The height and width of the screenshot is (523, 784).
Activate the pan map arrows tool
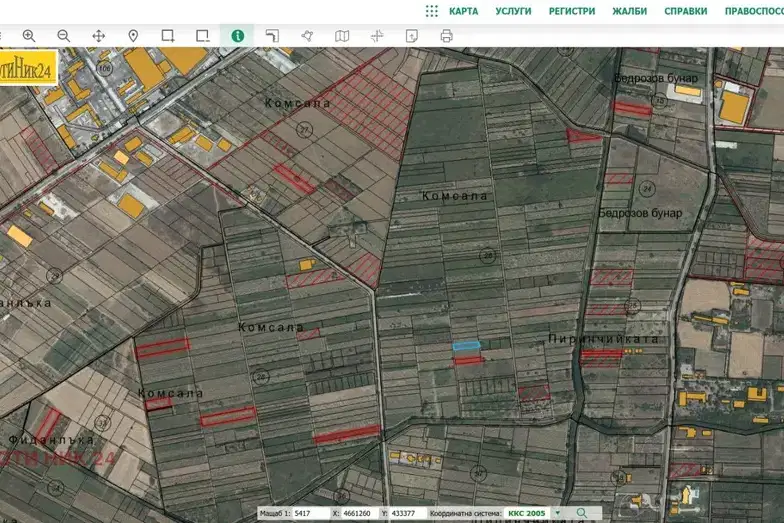click(x=98, y=36)
